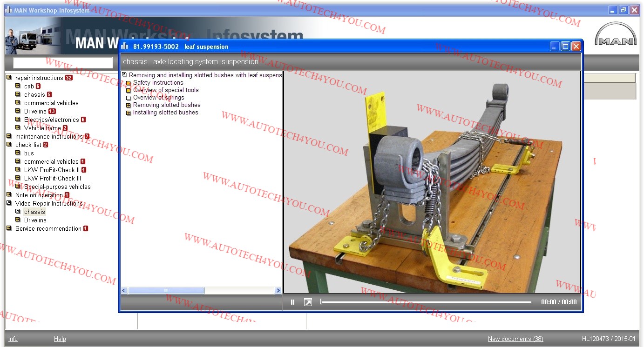Open the Help link in footer
Image resolution: width=644 pixels, height=347 pixels.
[x=60, y=339]
